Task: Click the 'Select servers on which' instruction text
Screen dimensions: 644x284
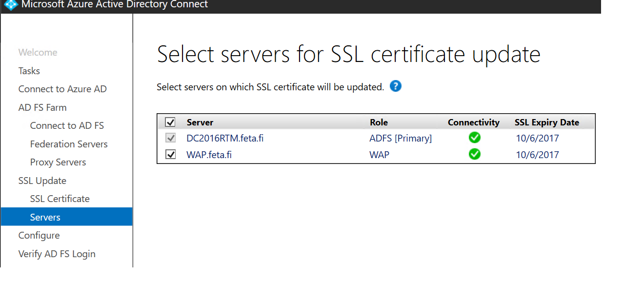Action: point(270,87)
